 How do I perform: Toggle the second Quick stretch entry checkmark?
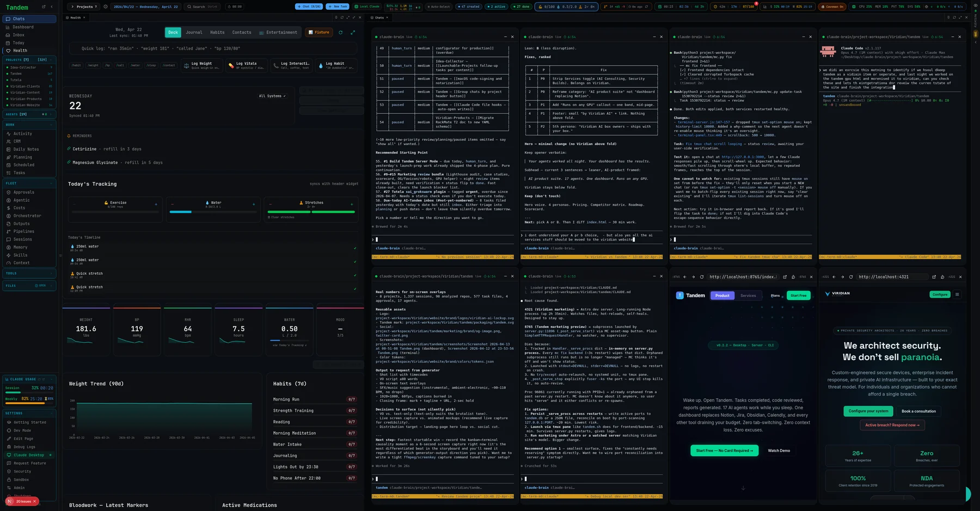pyautogui.click(x=355, y=289)
